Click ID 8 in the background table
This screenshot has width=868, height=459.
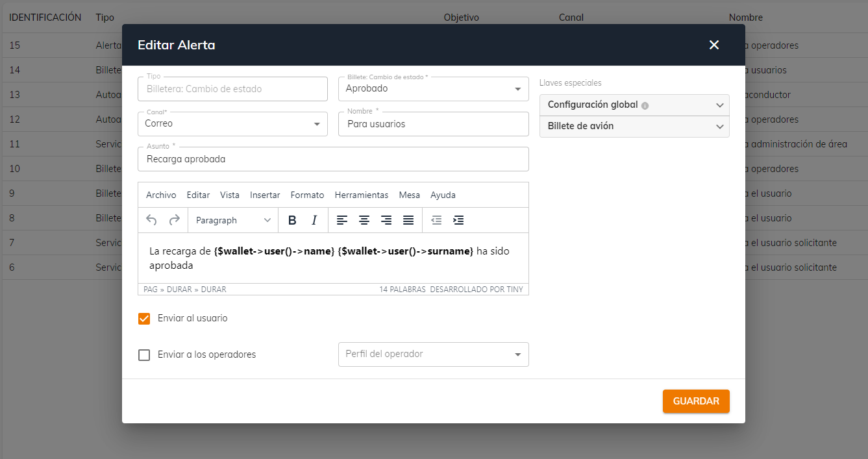coord(12,218)
